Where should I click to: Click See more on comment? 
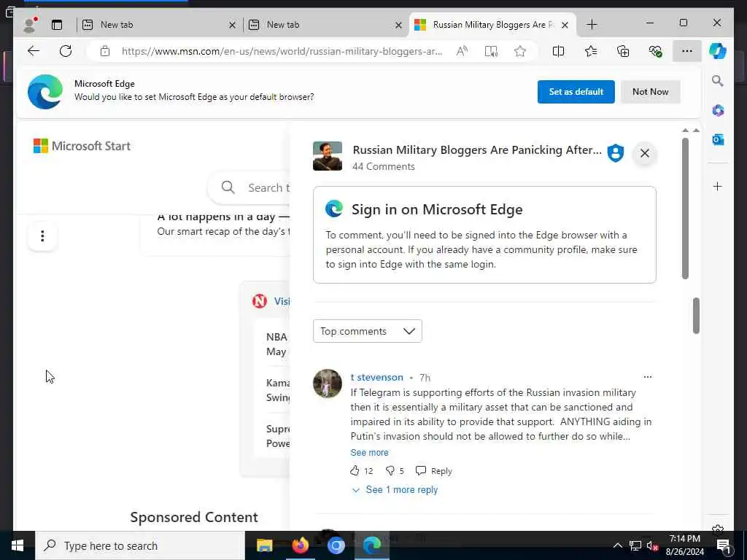click(369, 452)
